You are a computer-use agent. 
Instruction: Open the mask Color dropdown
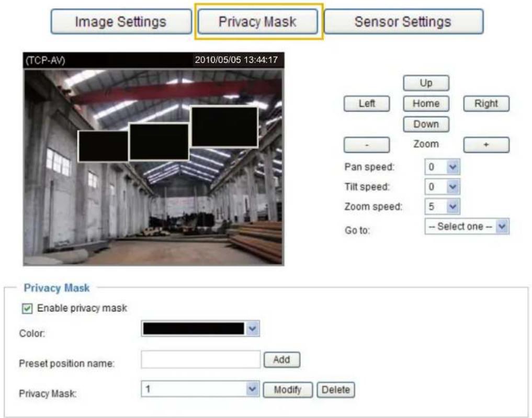point(200,329)
